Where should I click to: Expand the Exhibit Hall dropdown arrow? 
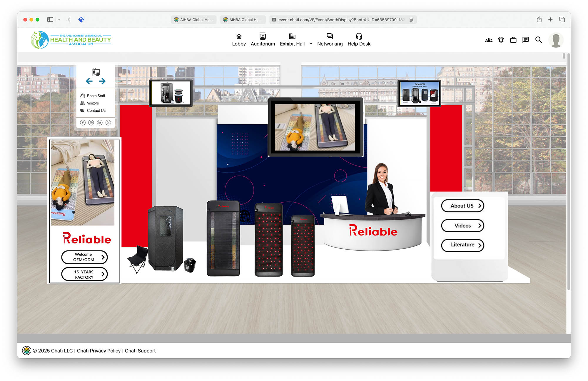pyautogui.click(x=311, y=44)
